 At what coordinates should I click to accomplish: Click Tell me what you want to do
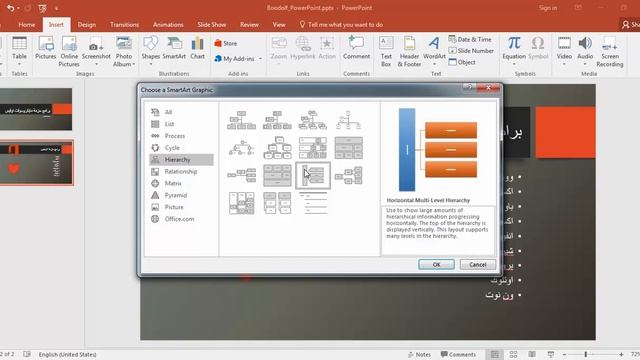click(x=341, y=24)
